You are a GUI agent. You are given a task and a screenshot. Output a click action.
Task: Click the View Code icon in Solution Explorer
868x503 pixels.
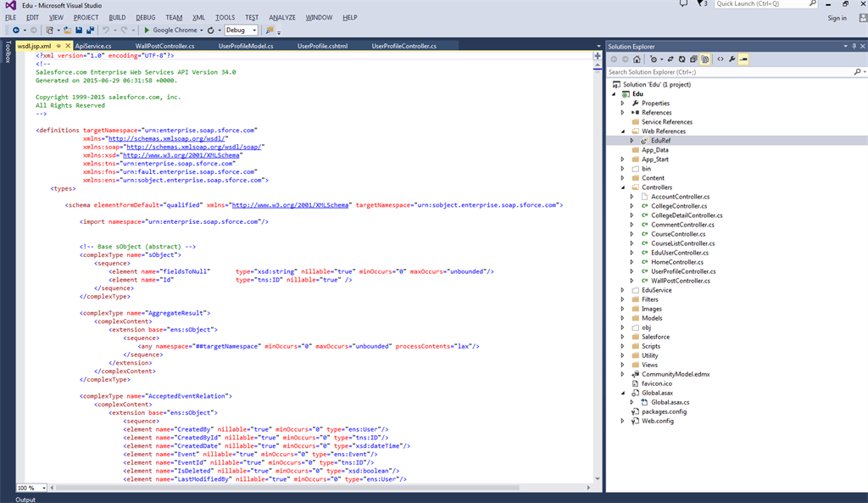click(x=720, y=59)
